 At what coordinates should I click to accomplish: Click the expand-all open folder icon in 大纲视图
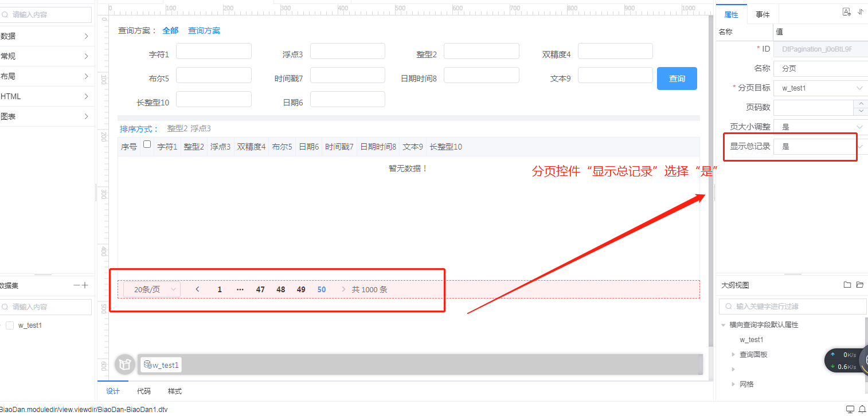(x=859, y=285)
